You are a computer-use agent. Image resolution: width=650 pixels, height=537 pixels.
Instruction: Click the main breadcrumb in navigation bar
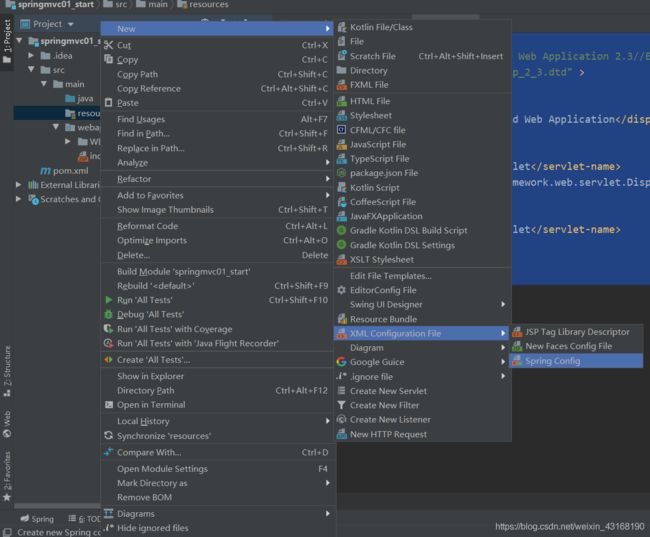(152, 5)
